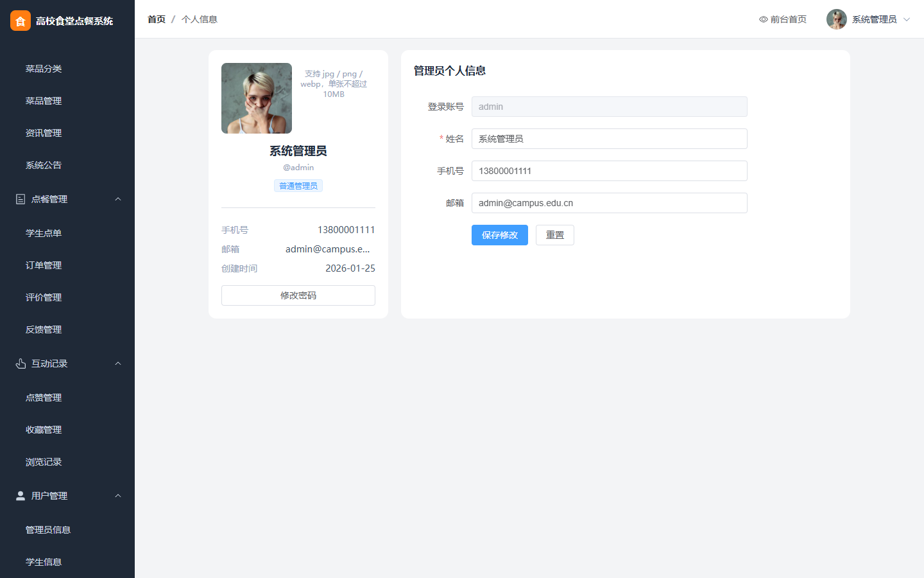Click the 互动记录 hand pointer icon
The image size is (924, 578).
tap(21, 363)
